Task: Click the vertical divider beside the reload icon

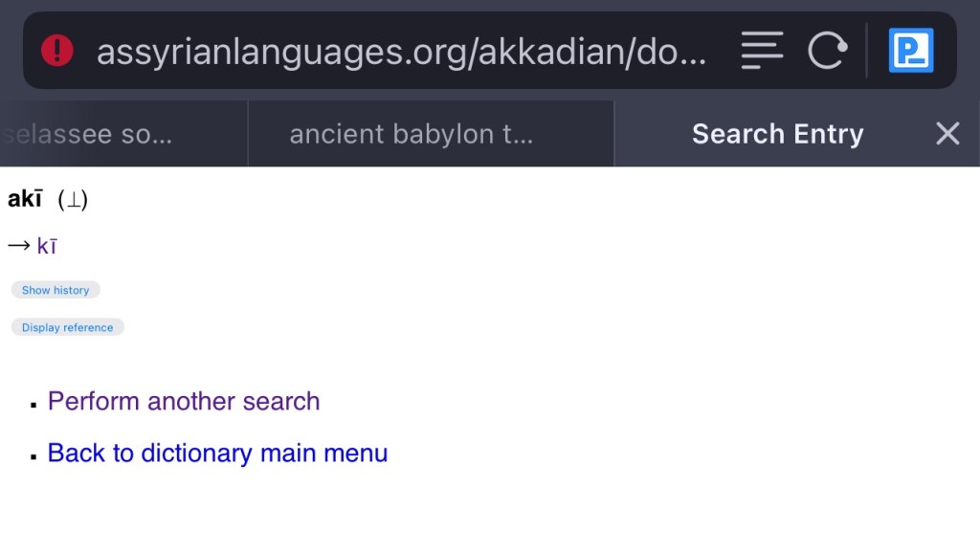Action: pos(867,51)
